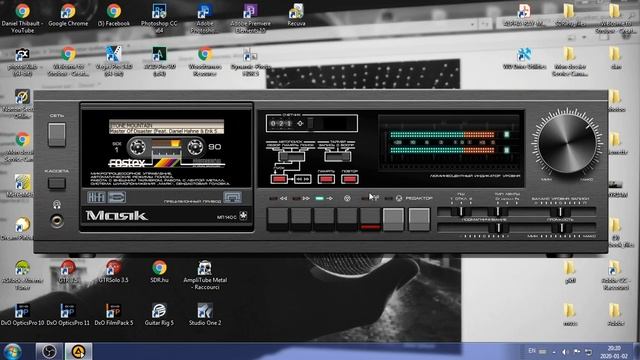Toggle the red ПАМЯТЬ memory button
This screenshot has height=360, width=640.
(326, 179)
